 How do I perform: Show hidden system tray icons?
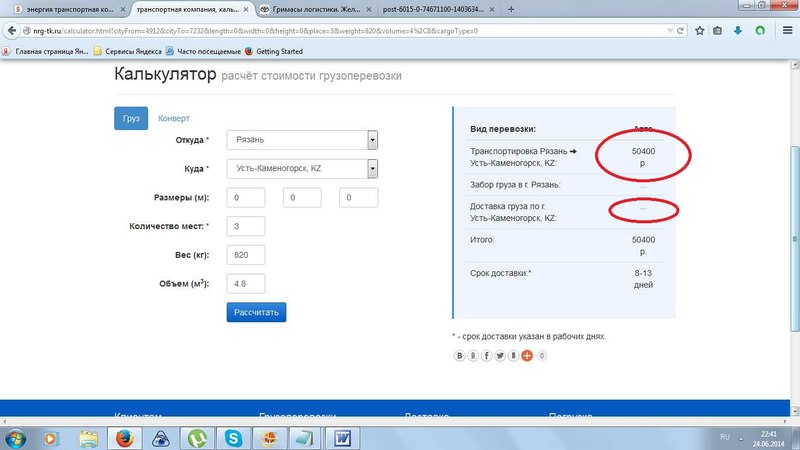pyautogui.click(x=741, y=439)
